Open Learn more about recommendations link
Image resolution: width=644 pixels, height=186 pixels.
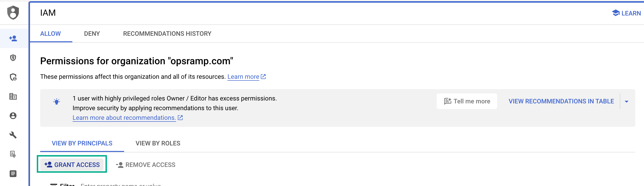coord(124,117)
